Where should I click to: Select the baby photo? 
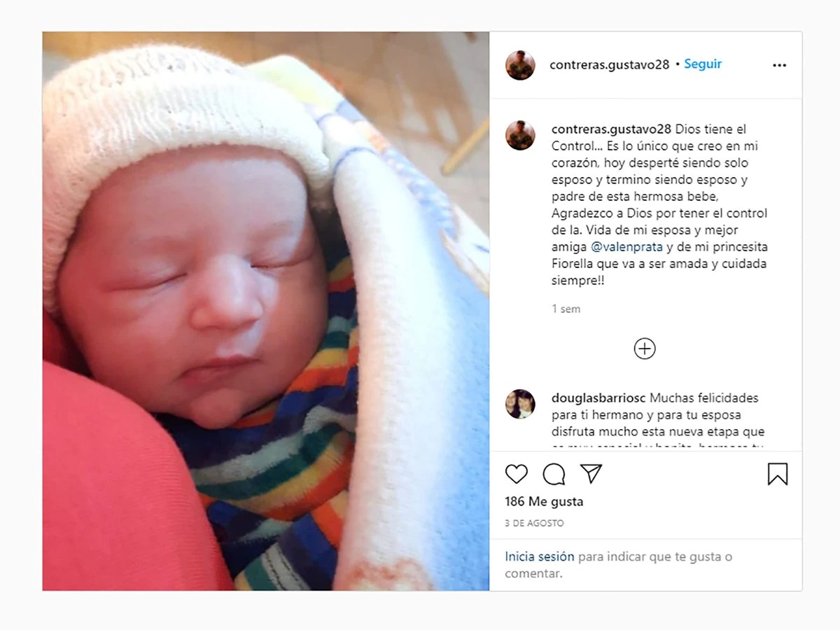tap(266, 311)
